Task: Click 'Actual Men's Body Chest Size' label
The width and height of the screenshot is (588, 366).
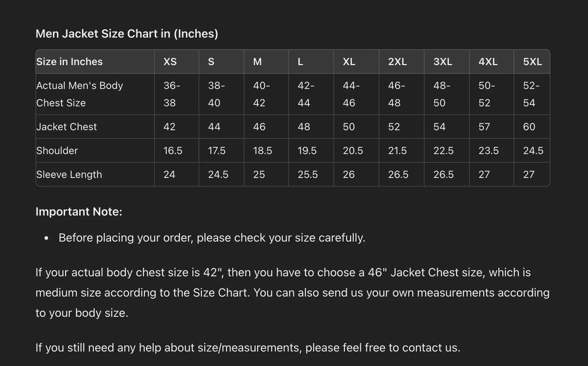Action: click(x=80, y=94)
